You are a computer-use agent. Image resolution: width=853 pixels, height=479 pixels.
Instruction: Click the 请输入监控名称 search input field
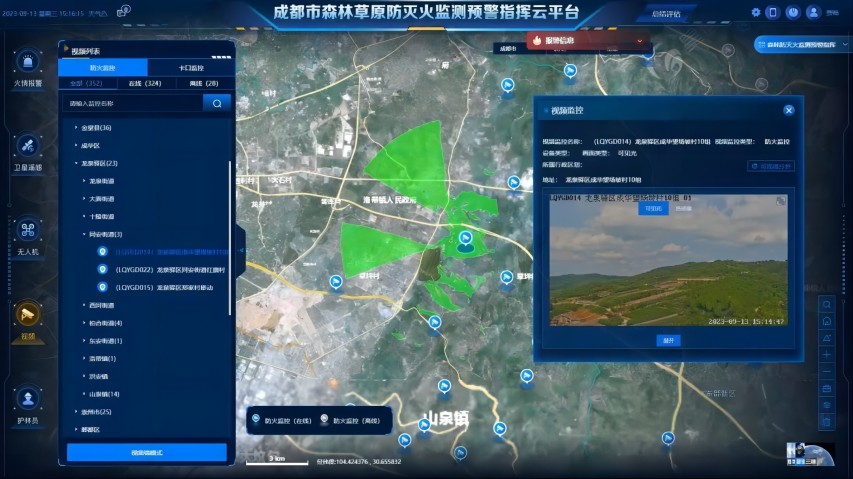tap(132, 102)
